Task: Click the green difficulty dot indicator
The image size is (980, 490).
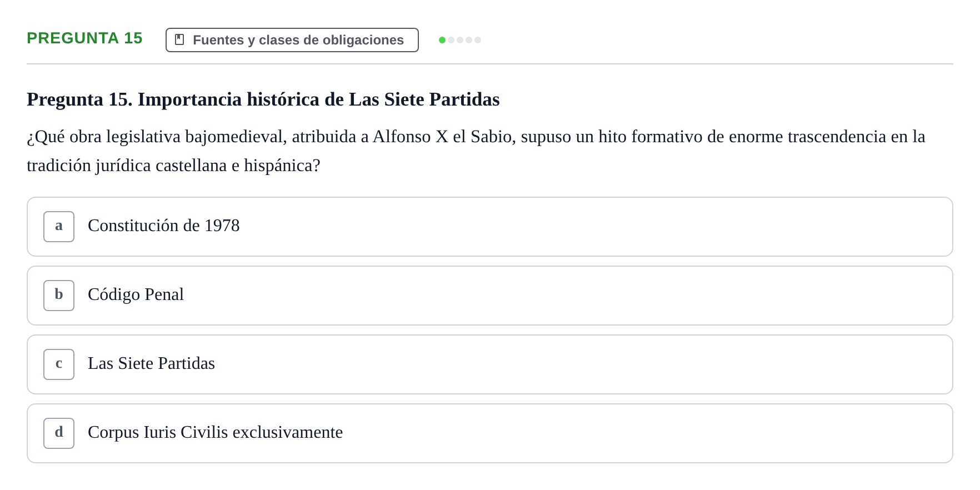Action: (442, 40)
